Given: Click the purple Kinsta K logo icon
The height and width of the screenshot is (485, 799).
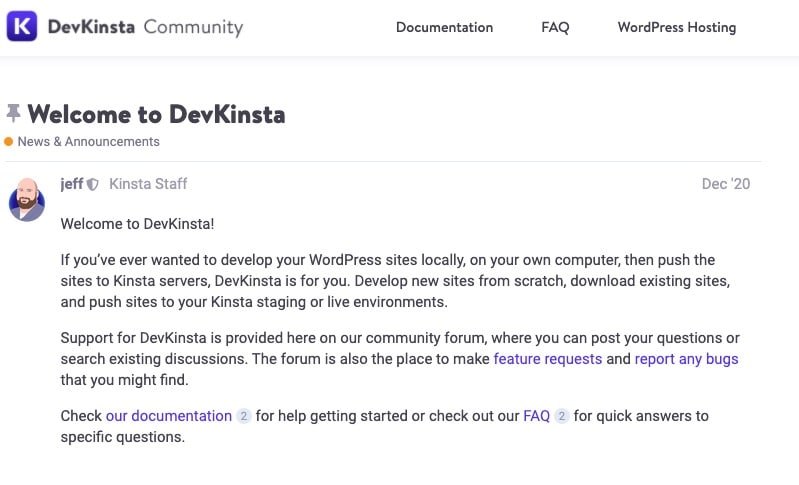Looking at the screenshot, I should point(22,26).
